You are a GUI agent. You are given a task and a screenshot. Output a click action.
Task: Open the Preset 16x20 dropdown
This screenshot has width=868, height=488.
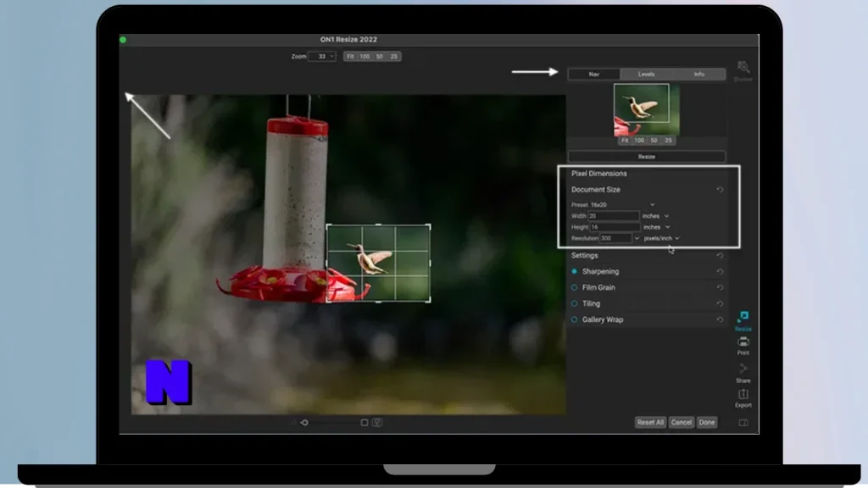coord(623,205)
